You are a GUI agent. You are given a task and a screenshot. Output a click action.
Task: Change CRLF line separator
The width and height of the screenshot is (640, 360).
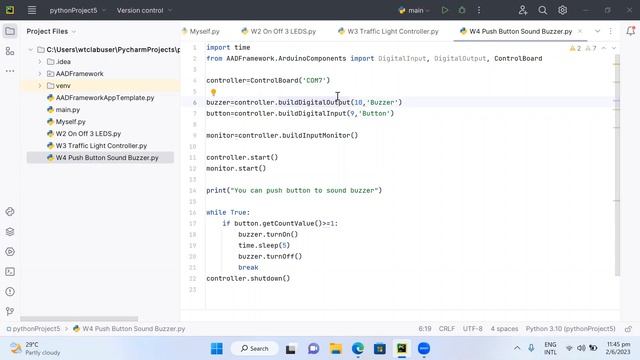447,329
